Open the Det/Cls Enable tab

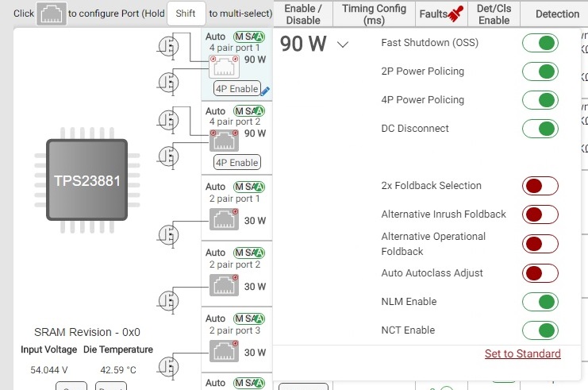[494, 14]
